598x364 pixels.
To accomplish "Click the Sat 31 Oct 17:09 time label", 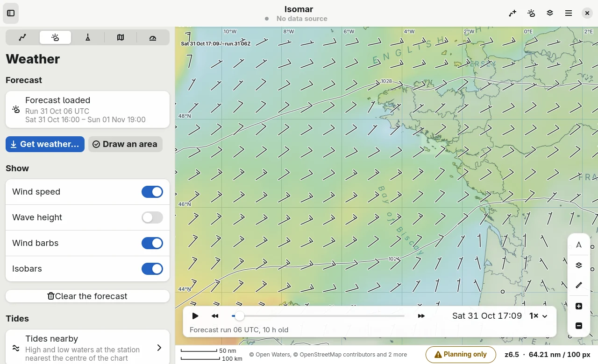I will pyautogui.click(x=487, y=316).
